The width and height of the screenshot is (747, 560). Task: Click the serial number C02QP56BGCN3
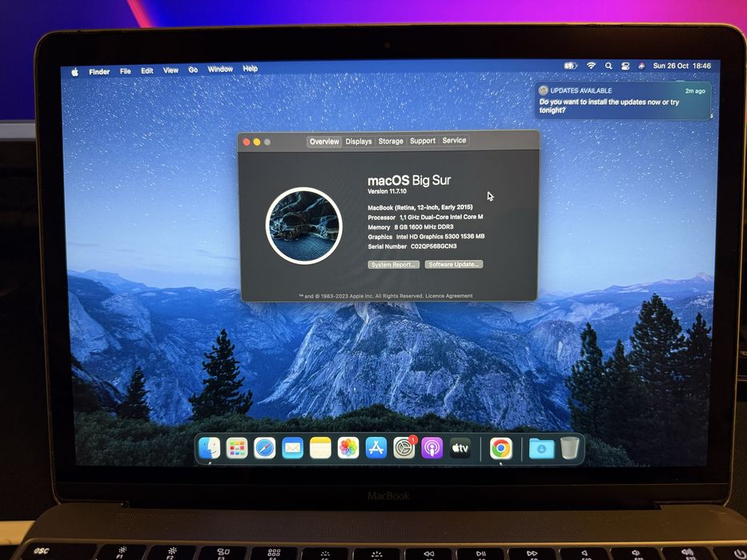point(433,246)
